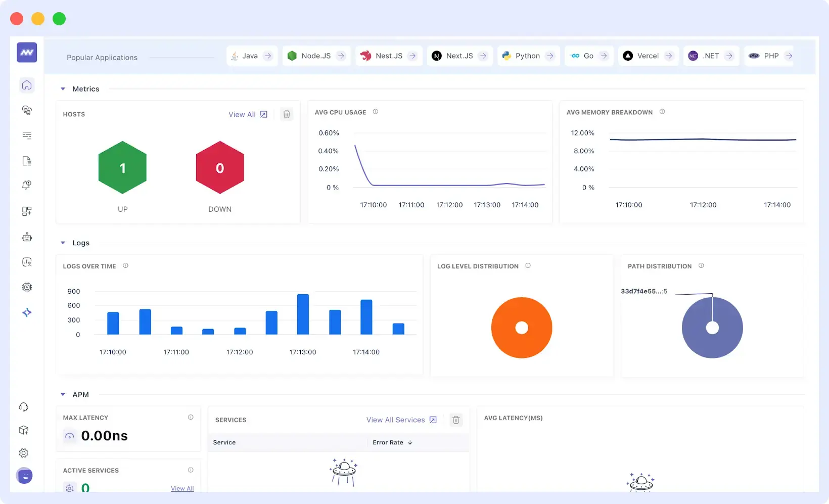
Task: Open the Alerts bell icon
Action: [26, 185]
